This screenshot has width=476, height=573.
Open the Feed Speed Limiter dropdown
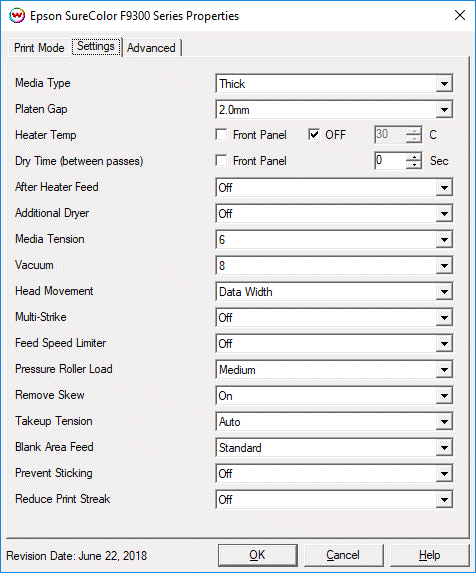pos(334,343)
